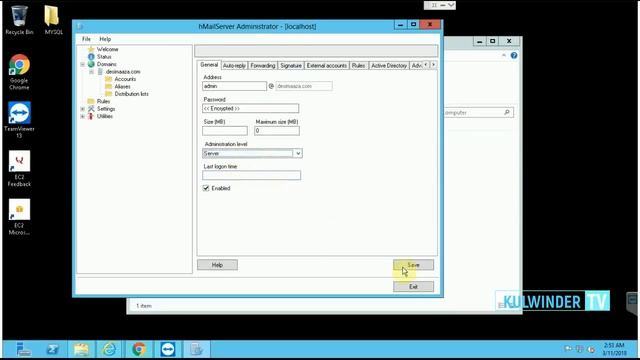This screenshot has width=640, height=360.
Task: Collapse the desimaaza.com domain node
Action: (91, 71)
